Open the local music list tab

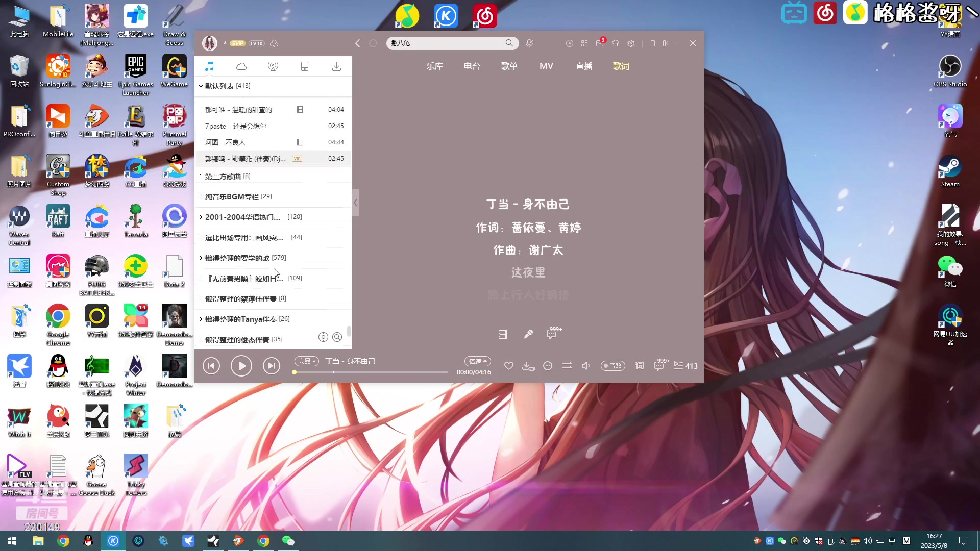tap(209, 66)
